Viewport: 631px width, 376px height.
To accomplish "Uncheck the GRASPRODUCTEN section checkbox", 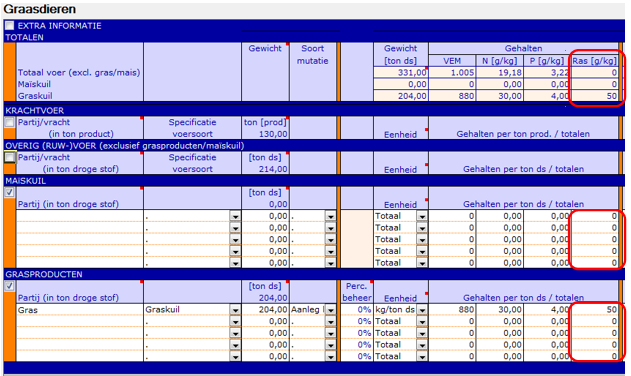I will click(10, 286).
